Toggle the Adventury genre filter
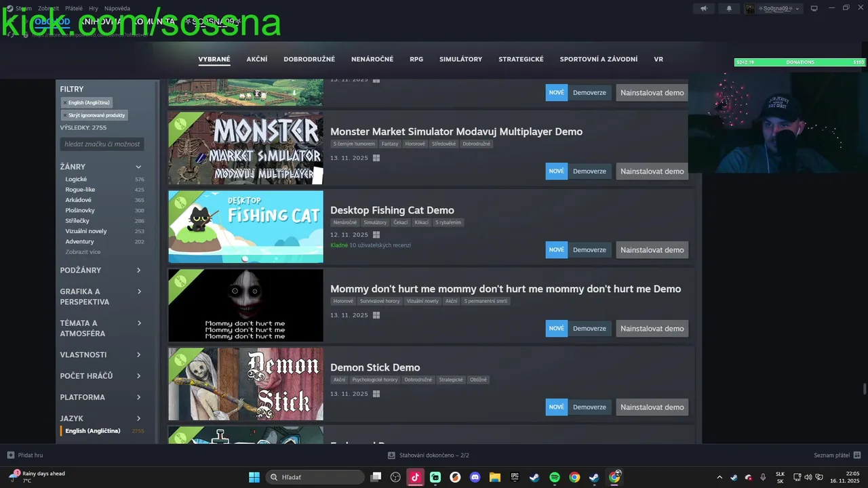868x488 pixels. [x=103, y=242]
